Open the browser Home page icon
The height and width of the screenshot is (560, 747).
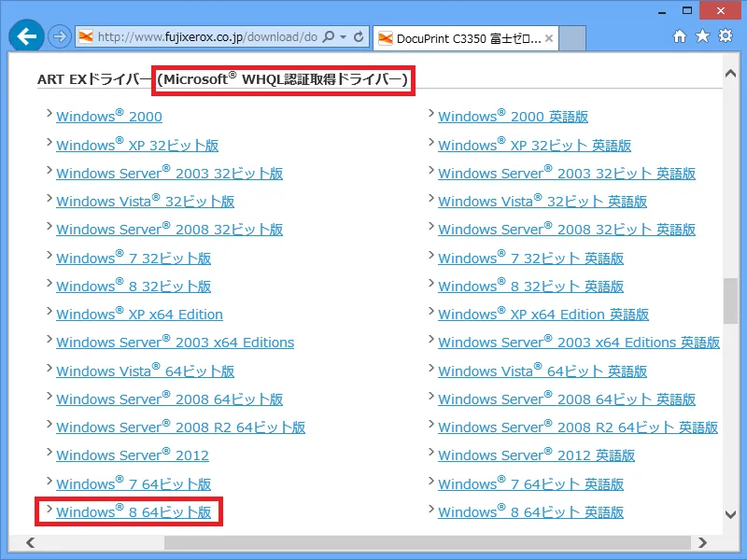tap(682, 35)
